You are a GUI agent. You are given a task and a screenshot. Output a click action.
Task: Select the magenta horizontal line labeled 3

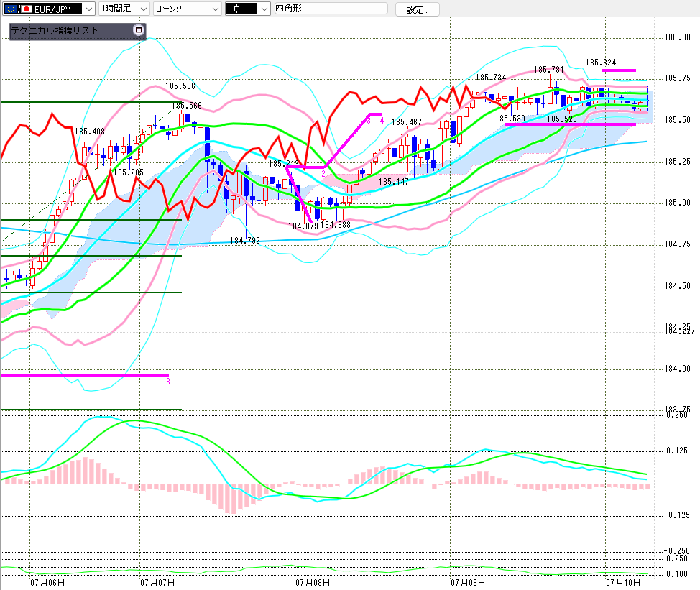(85, 375)
